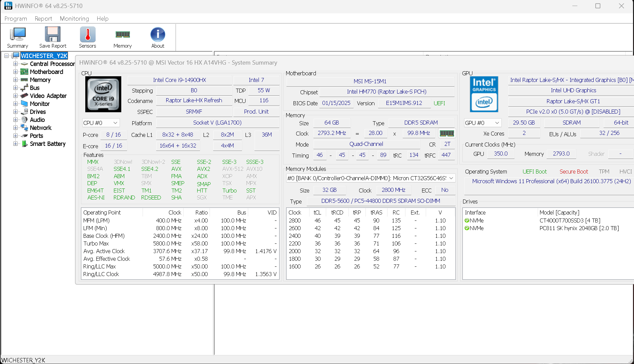This screenshot has width=634, height=364.
Task: Click the Video Adapter tree icon
Action: [24, 96]
